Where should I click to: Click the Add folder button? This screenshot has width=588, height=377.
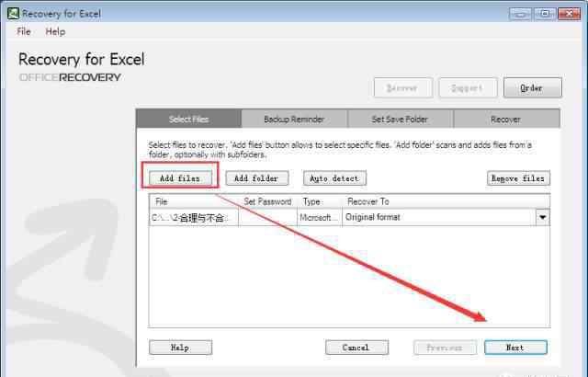(257, 178)
